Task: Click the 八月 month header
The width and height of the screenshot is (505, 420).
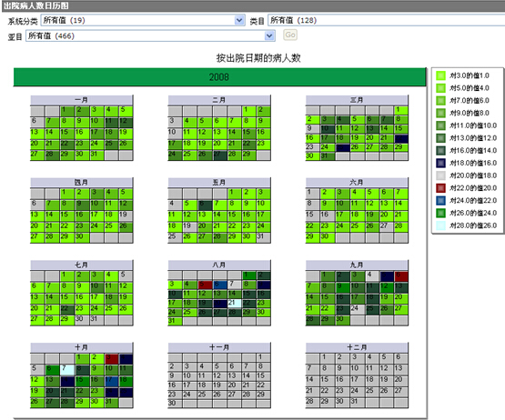Action: tap(219, 265)
